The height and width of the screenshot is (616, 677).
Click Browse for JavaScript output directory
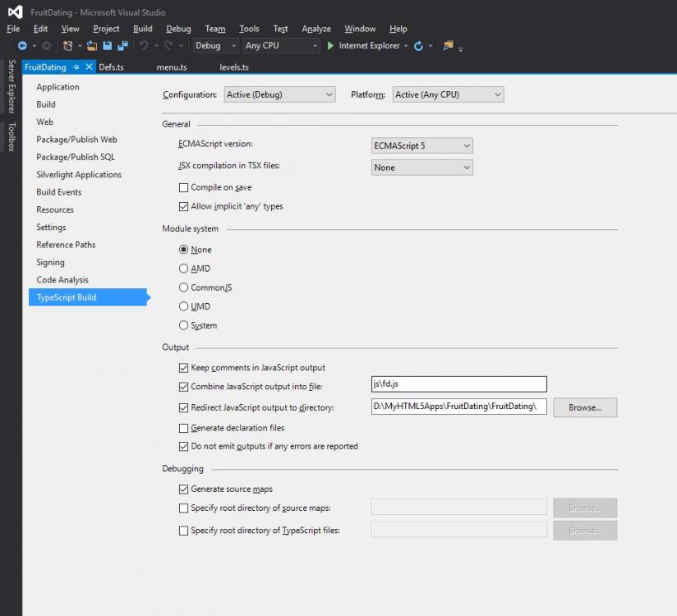585,407
